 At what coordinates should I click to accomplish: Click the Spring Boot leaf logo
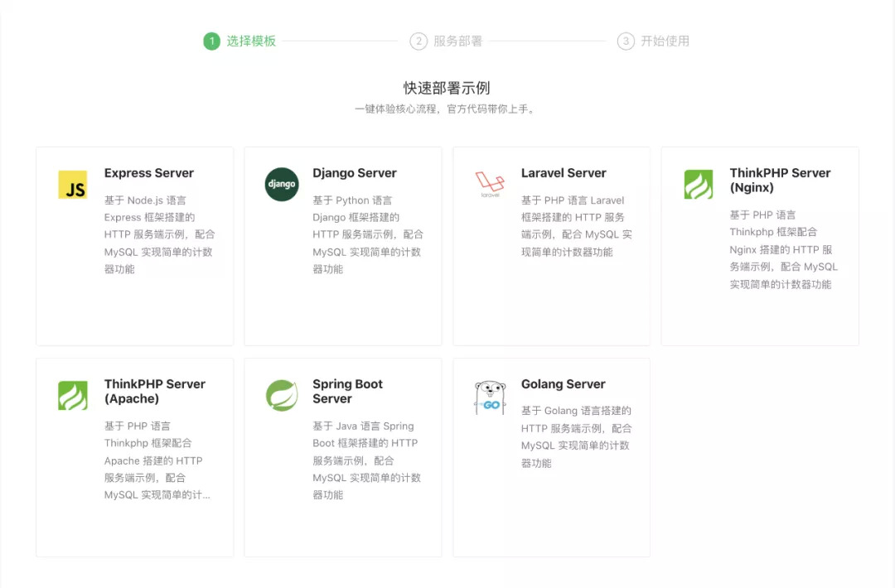click(x=282, y=395)
